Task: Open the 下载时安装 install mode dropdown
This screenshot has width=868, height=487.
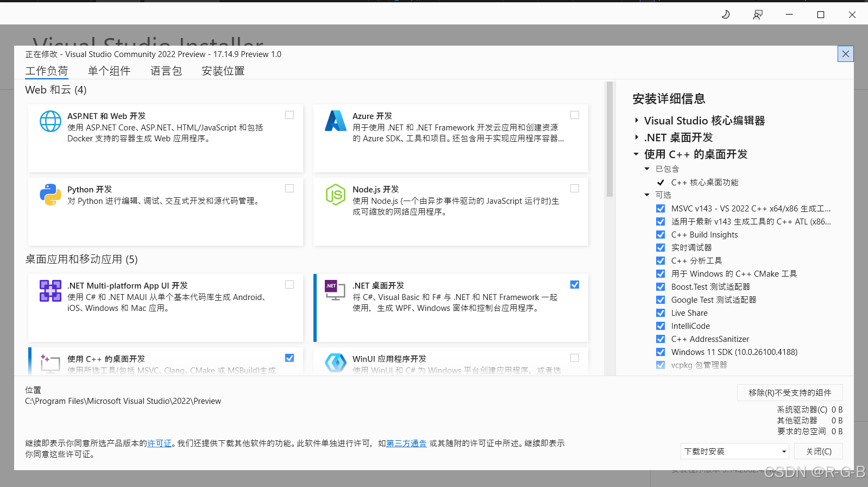Action: click(x=735, y=451)
